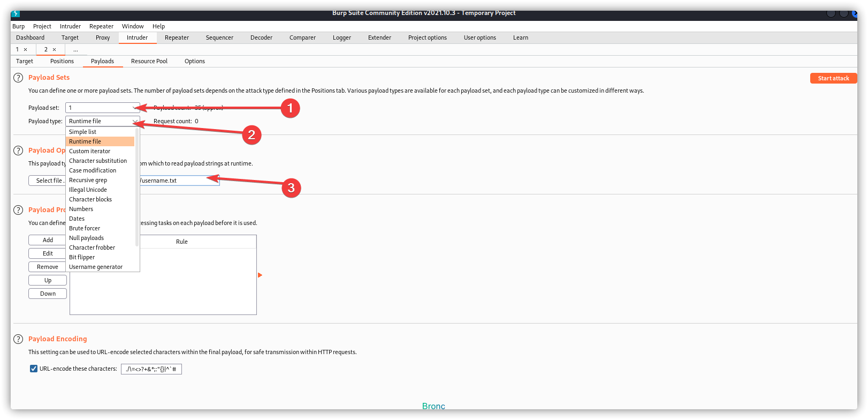Click Select file button

coord(48,181)
